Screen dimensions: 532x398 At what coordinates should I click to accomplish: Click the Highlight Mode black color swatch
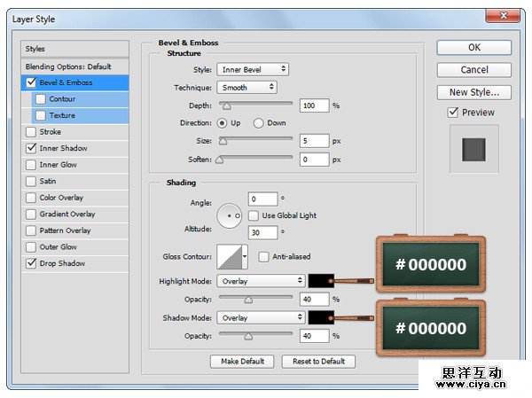[x=319, y=281]
